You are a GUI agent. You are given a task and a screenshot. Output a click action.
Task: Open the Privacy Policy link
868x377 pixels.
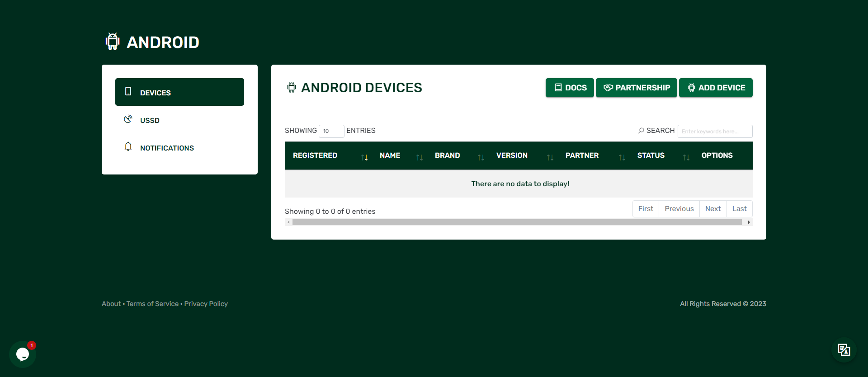(206, 304)
